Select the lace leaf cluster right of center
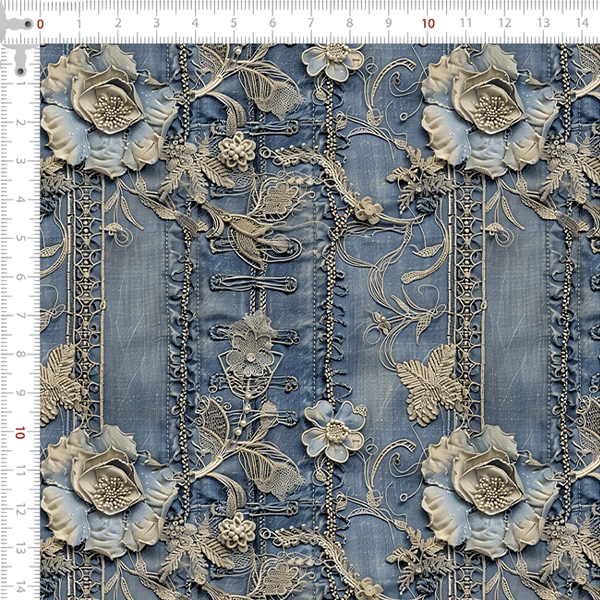 point(426,380)
